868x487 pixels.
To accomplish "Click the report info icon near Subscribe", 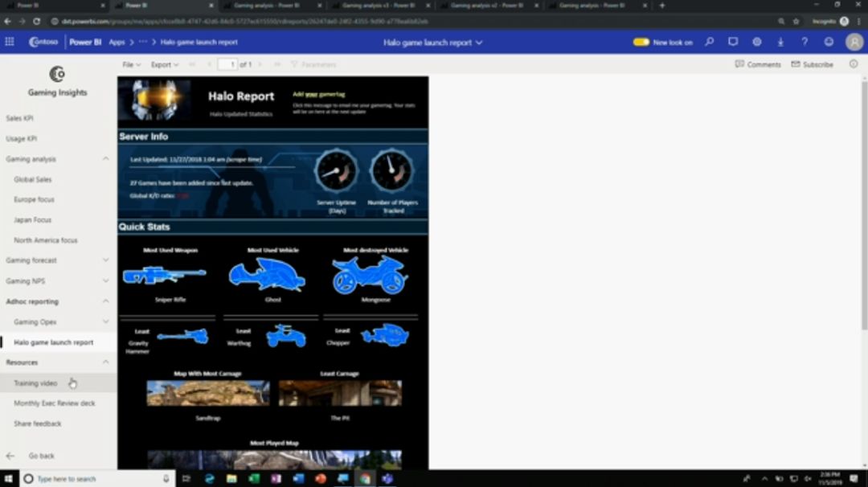I will point(854,64).
